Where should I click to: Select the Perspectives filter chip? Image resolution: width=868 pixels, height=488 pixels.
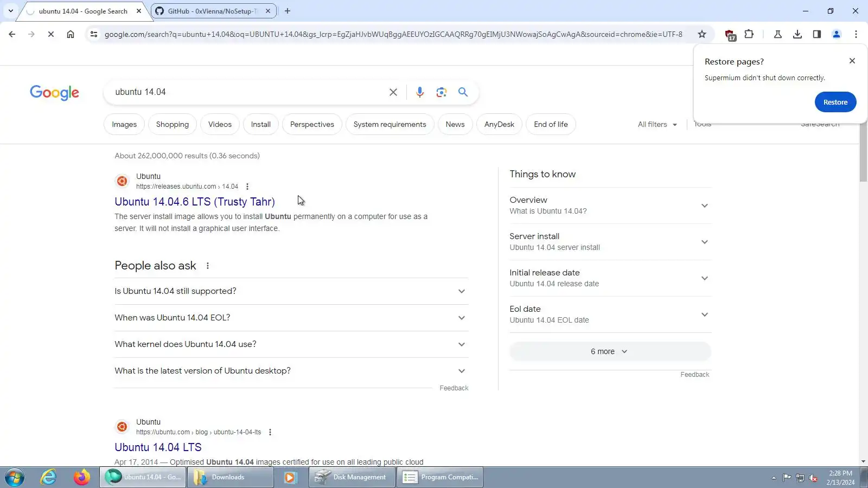(x=312, y=124)
